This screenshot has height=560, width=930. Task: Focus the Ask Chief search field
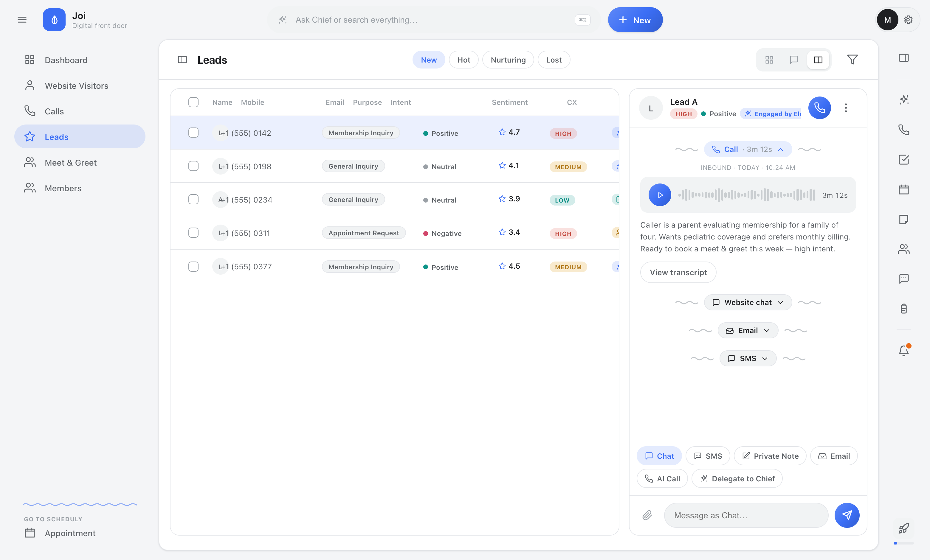pyautogui.click(x=434, y=20)
